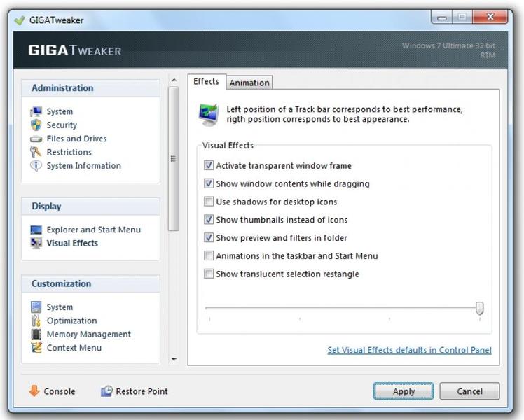Click the Explorer and Start Menu icon
524x420 pixels.
36,230
